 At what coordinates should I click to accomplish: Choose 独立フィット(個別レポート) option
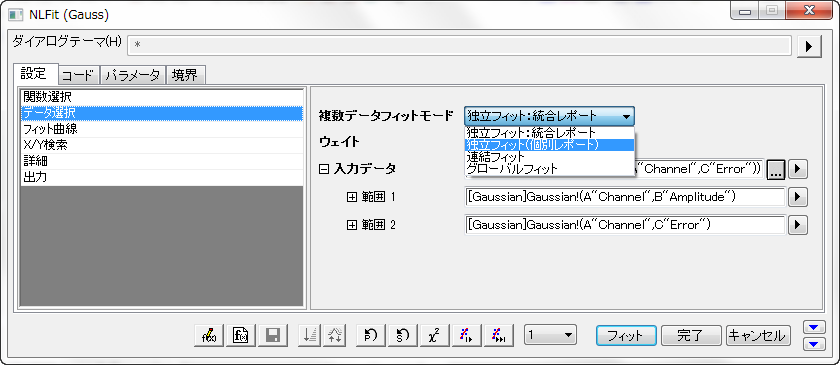point(550,145)
